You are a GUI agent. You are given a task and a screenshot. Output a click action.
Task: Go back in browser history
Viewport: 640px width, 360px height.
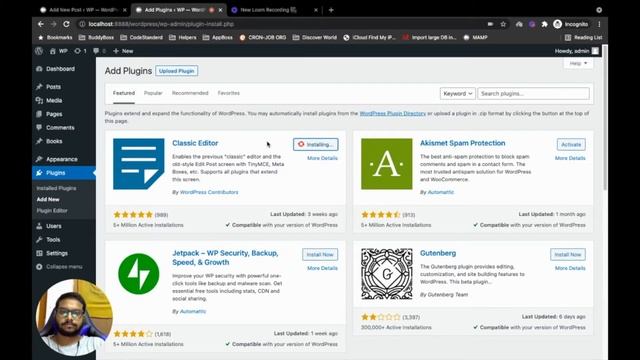pyautogui.click(x=41, y=24)
